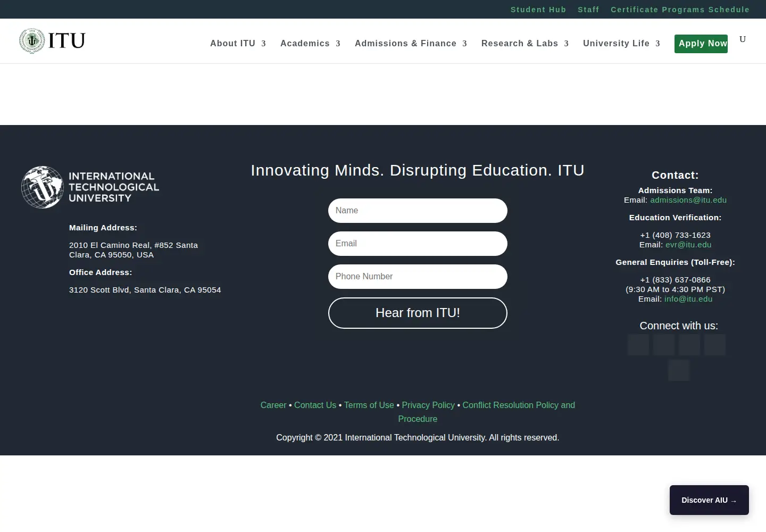Click the toll-free number +1 (833) 637-0866
Image resolution: width=766 pixels, height=532 pixels.
(675, 280)
